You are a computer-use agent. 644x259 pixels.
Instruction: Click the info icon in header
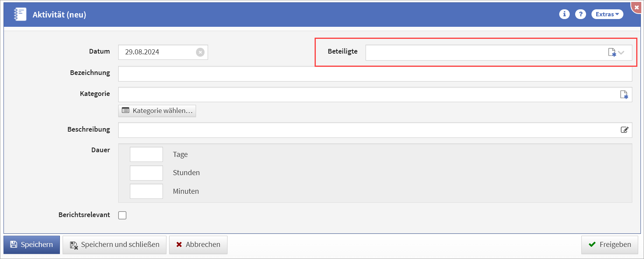[564, 14]
